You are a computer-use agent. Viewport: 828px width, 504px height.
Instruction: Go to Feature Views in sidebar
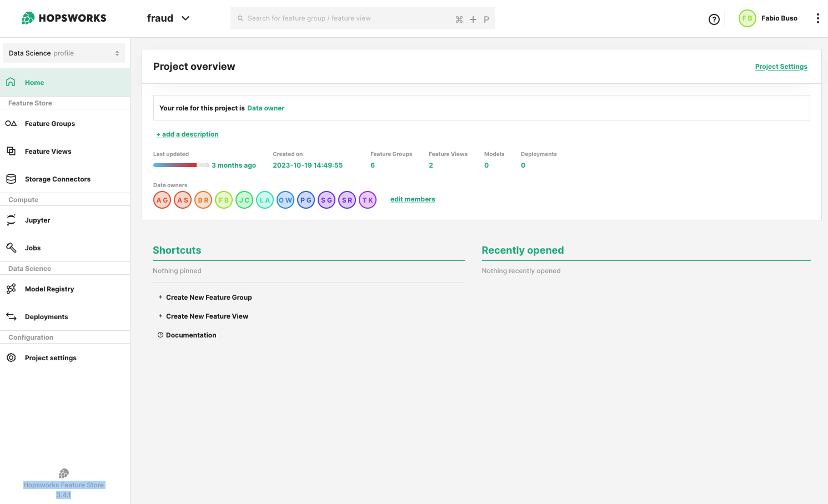tap(48, 152)
